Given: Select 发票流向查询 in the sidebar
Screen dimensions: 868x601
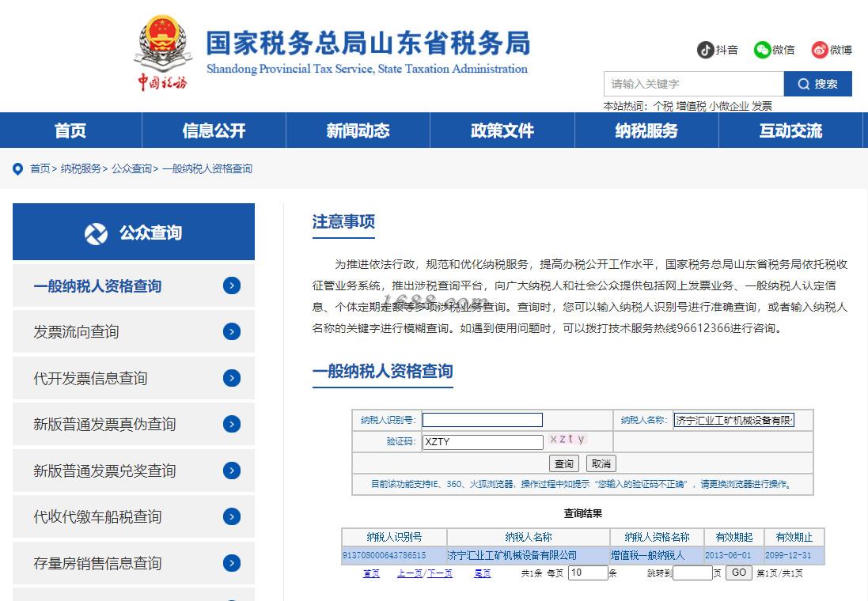Looking at the screenshot, I should pyautogui.click(x=134, y=331).
